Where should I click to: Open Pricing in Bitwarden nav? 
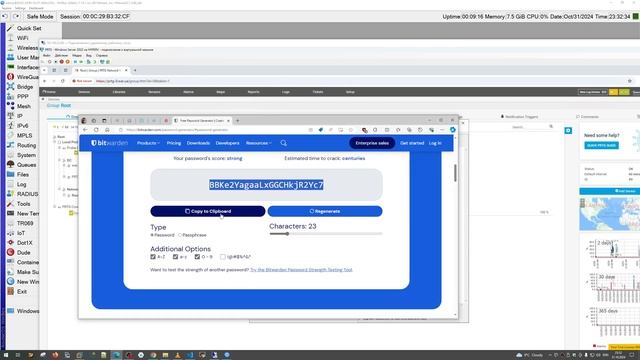click(173, 143)
